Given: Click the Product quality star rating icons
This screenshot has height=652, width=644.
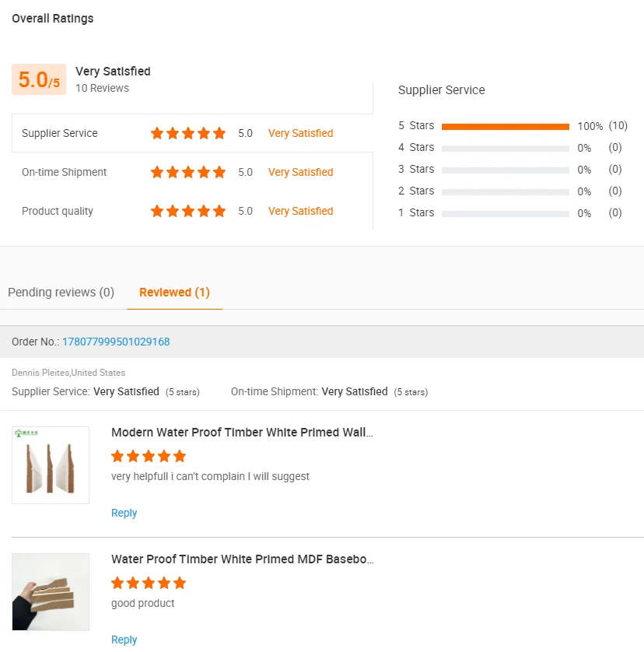Looking at the screenshot, I should coord(188,211).
